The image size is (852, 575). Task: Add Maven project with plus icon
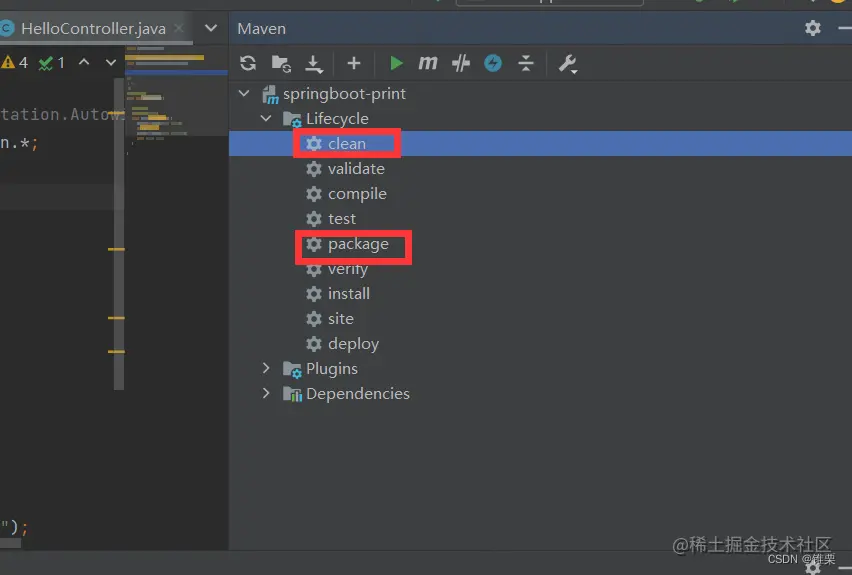click(x=354, y=64)
